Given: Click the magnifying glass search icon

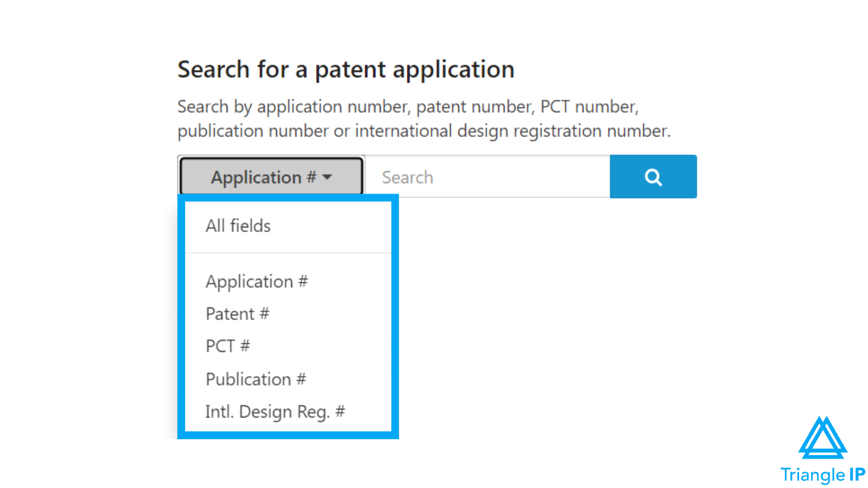Looking at the screenshot, I should click(653, 177).
